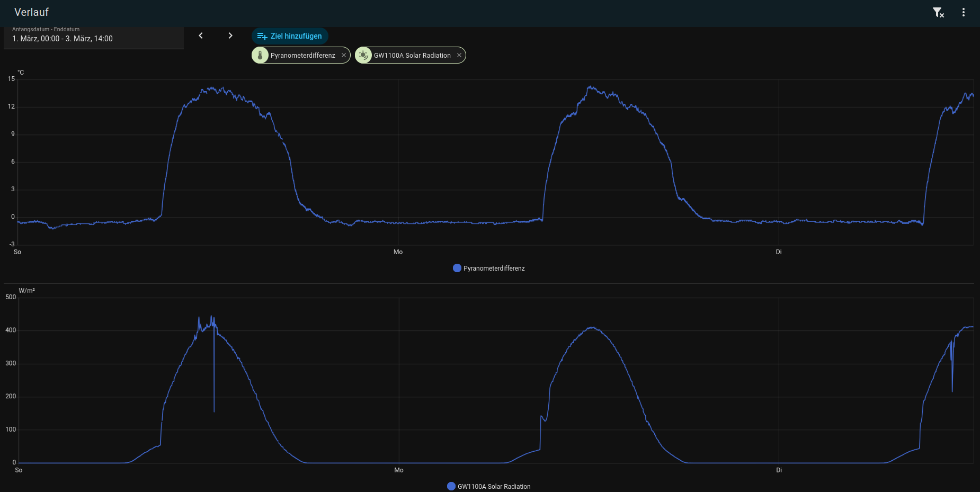Viewport: 980px width, 492px height.
Task: Remove the Pyranometerdifferenz chip via its X
Action: tap(344, 55)
